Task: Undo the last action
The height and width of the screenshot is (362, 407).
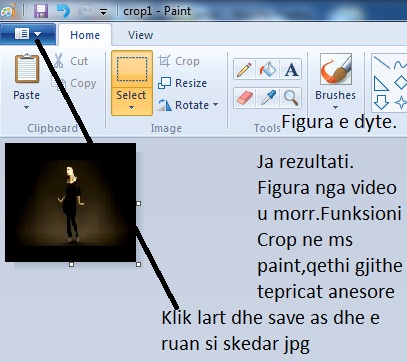Action: pyautogui.click(x=63, y=11)
